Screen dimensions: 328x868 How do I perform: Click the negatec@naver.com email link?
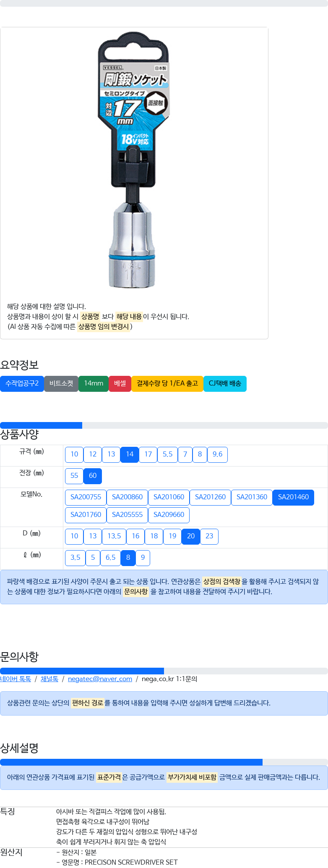pyautogui.click(x=100, y=679)
